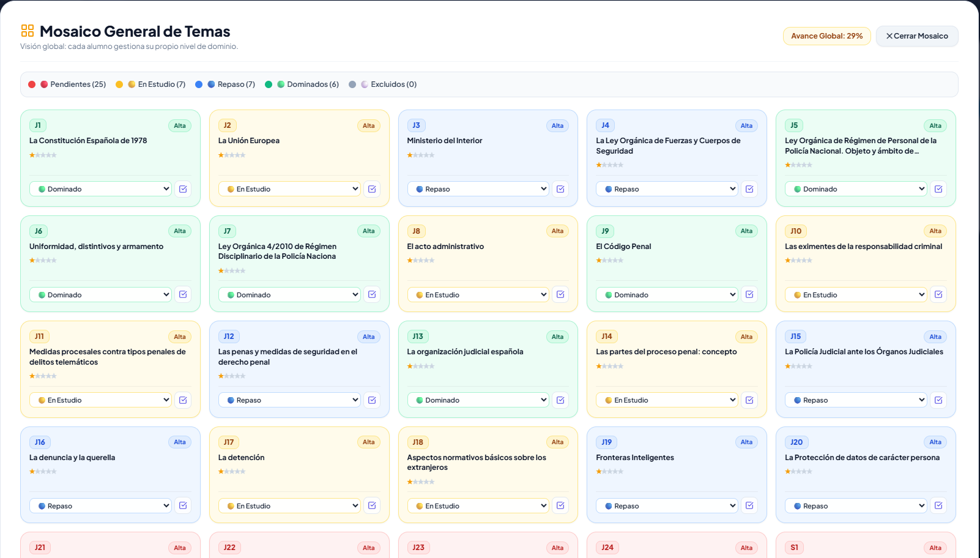Filter by Repaso (7) legend item
980x558 pixels.
click(225, 84)
